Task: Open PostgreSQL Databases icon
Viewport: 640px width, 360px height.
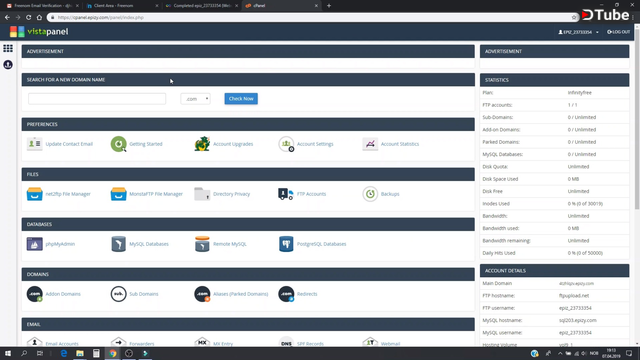Action: 286,244
